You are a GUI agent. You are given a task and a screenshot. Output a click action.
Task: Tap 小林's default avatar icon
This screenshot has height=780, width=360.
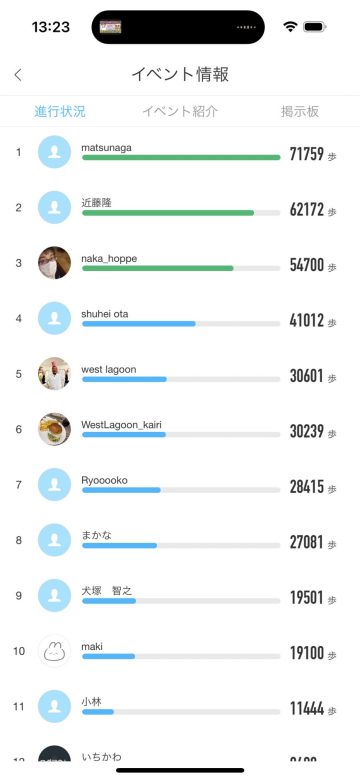pos(54,706)
